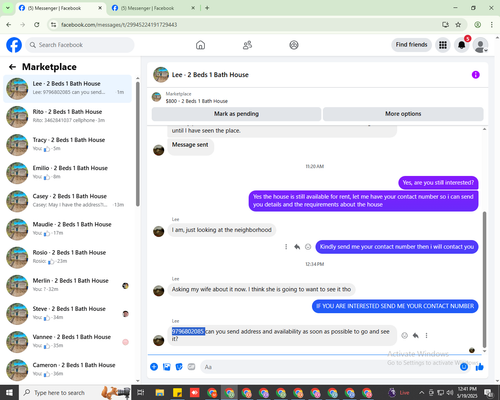Open Rosio's conversation
Image resolution: width=500 pixels, height=400 pixels.
tap(67, 258)
